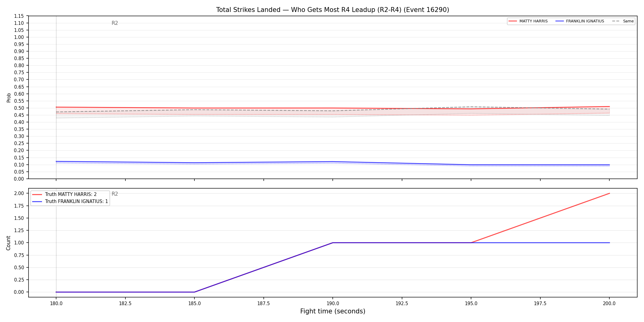
Task: Click the dashed 'Same' legend entry
Action: [x=623, y=21]
